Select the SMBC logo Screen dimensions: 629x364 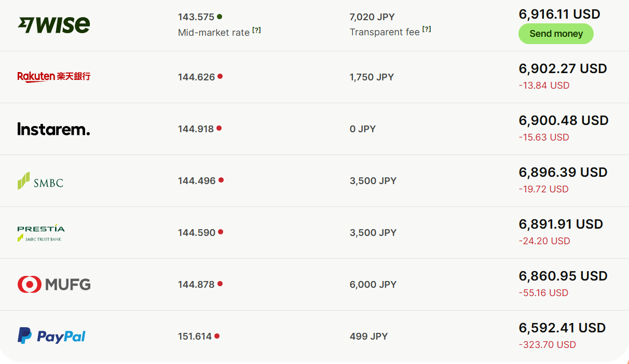[x=40, y=181]
